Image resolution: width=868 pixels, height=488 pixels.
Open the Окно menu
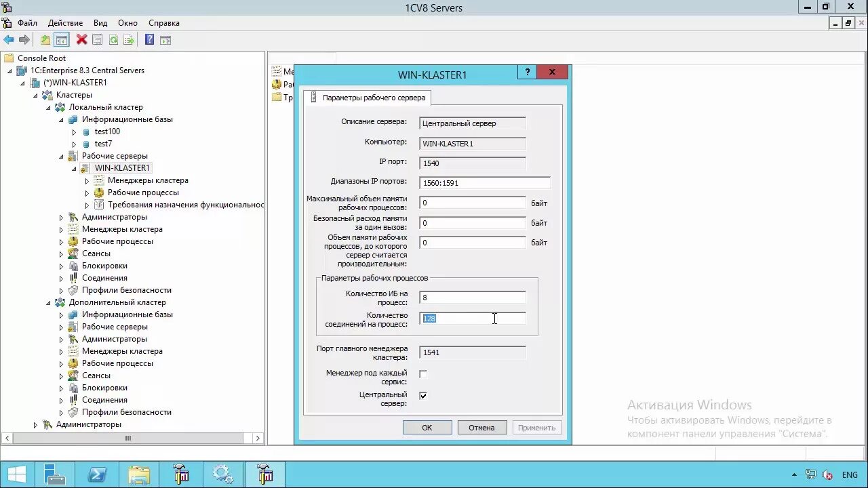tap(127, 23)
